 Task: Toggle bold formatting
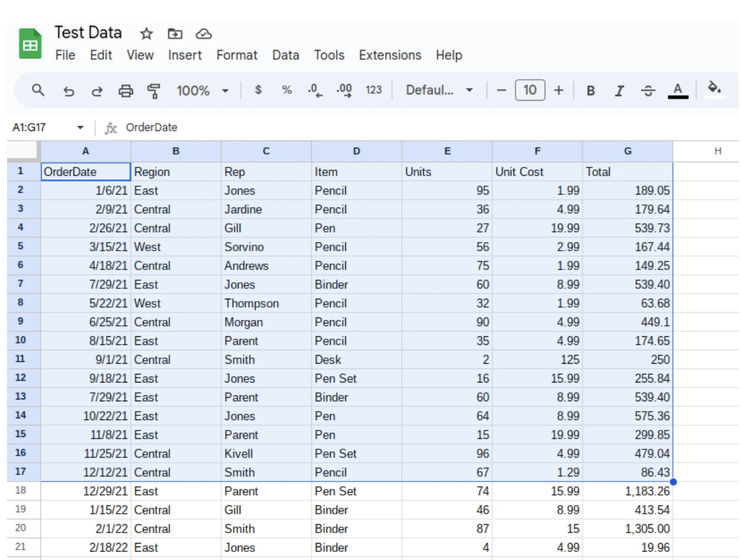[591, 91]
